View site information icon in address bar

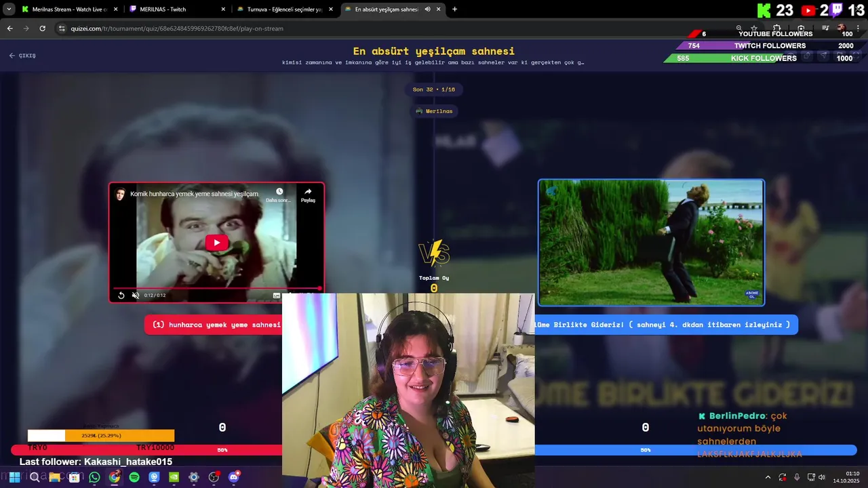62,28
